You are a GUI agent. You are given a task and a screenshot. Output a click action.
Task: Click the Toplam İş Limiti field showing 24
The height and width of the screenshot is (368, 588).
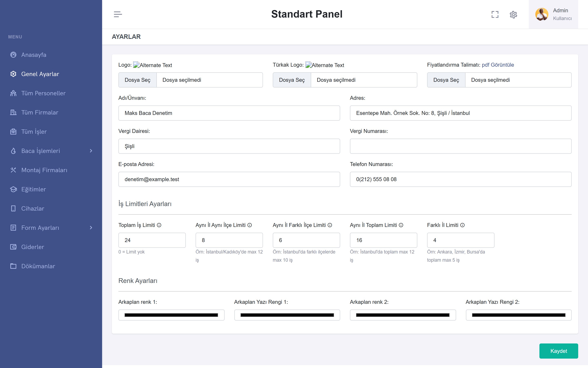point(152,240)
